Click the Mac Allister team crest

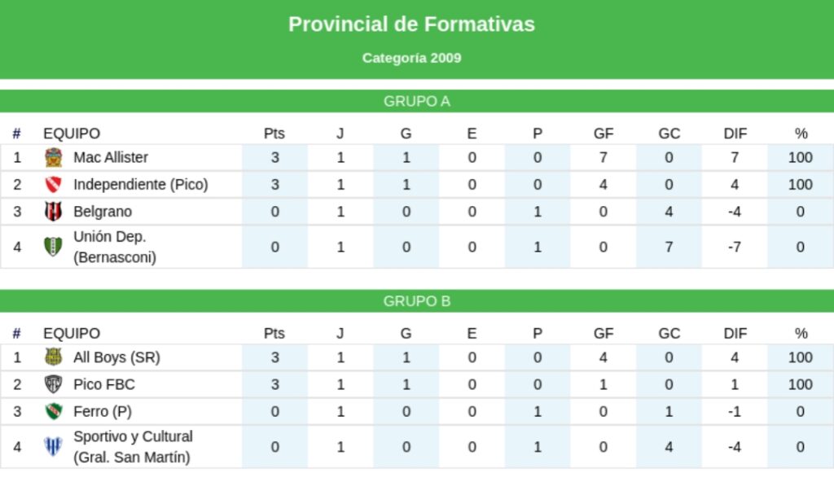[x=53, y=158]
